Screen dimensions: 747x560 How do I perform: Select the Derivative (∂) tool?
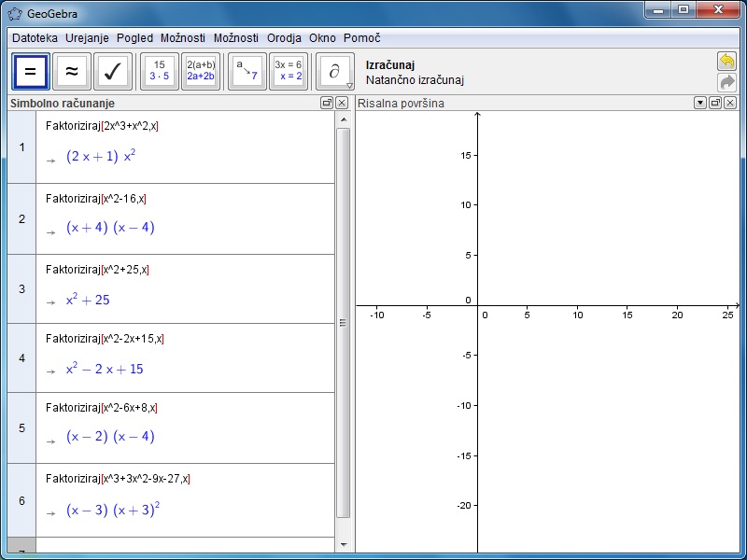pyautogui.click(x=333, y=72)
